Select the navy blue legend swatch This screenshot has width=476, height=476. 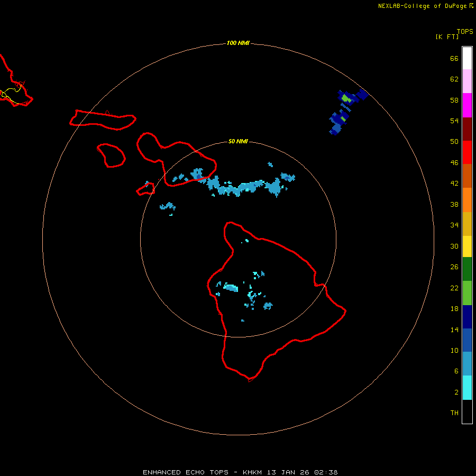pos(467,317)
